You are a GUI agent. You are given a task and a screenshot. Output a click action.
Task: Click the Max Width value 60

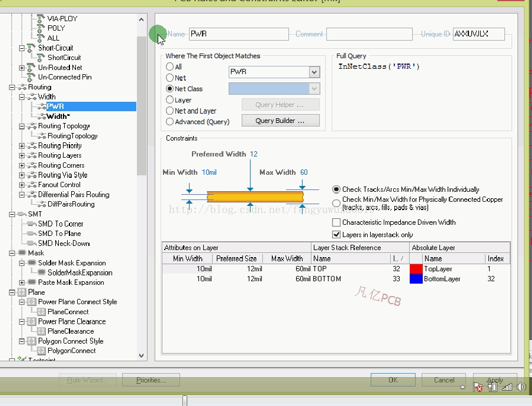pyautogui.click(x=304, y=172)
